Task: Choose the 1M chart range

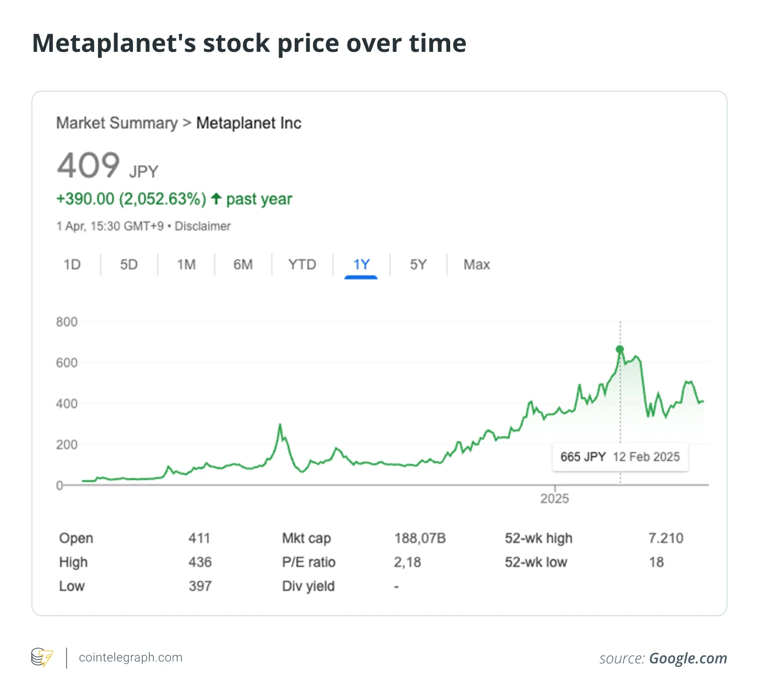Action: pyautogui.click(x=186, y=264)
